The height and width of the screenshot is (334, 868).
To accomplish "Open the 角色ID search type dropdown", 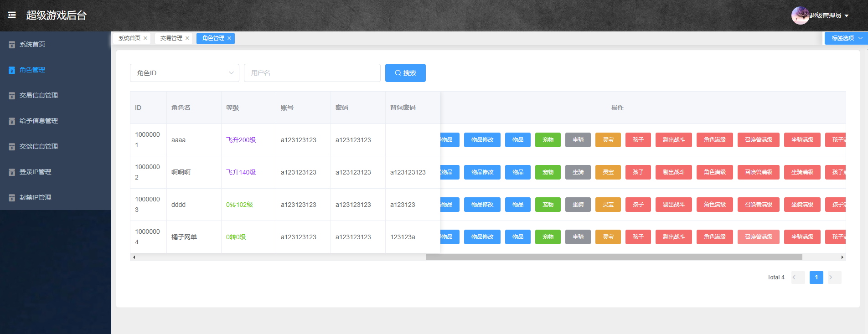I will [184, 73].
